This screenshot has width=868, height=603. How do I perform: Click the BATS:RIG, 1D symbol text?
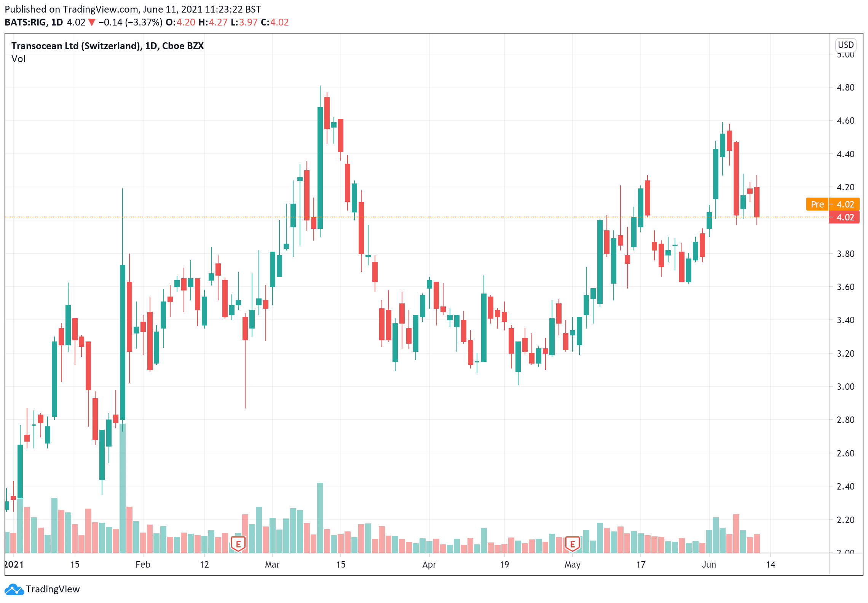pos(34,22)
